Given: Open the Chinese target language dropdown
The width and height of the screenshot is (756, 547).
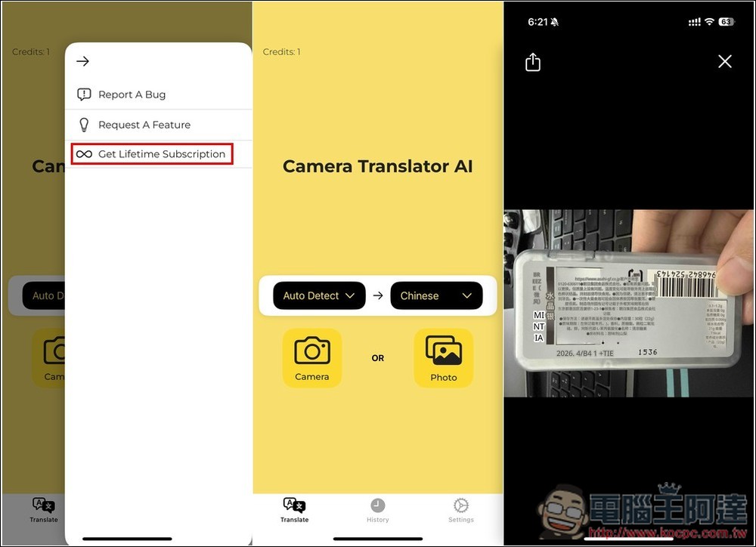Looking at the screenshot, I should point(436,295).
